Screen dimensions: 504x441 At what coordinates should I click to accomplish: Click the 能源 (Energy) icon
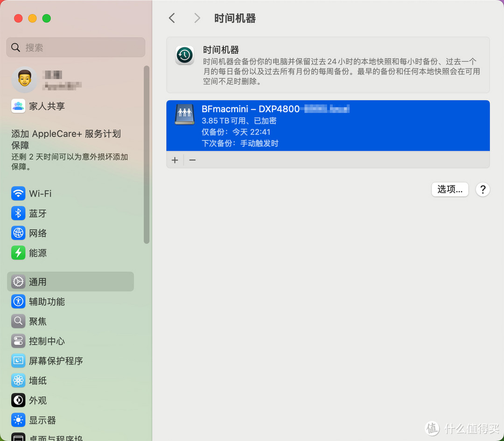(x=18, y=253)
